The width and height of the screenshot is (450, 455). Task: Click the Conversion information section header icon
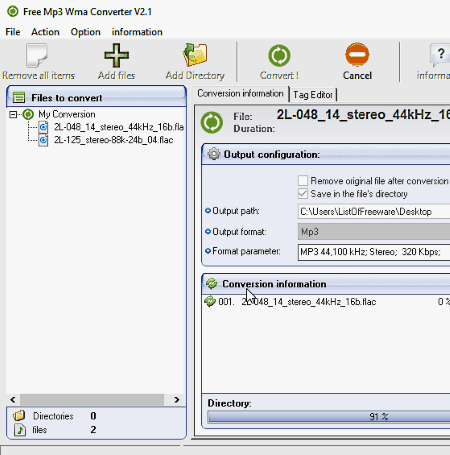click(211, 284)
